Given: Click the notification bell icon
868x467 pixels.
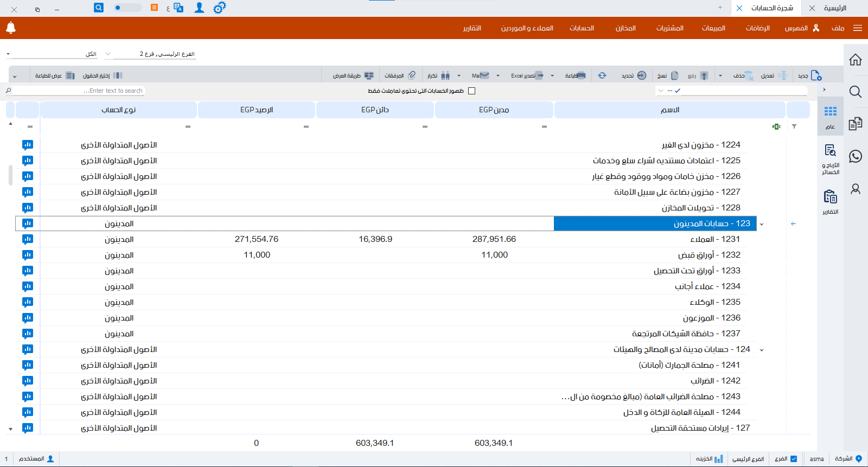Looking at the screenshot, I should coord(11,28).
